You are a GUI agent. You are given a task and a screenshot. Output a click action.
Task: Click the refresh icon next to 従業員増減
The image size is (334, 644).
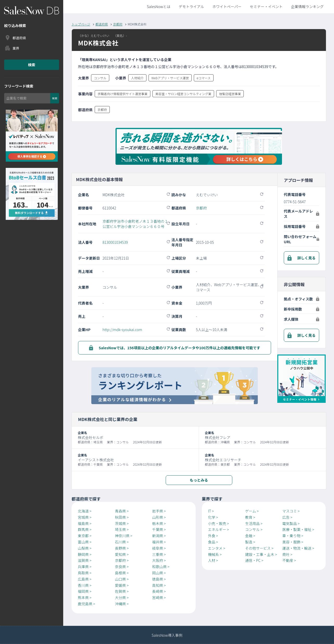(262, 271)
